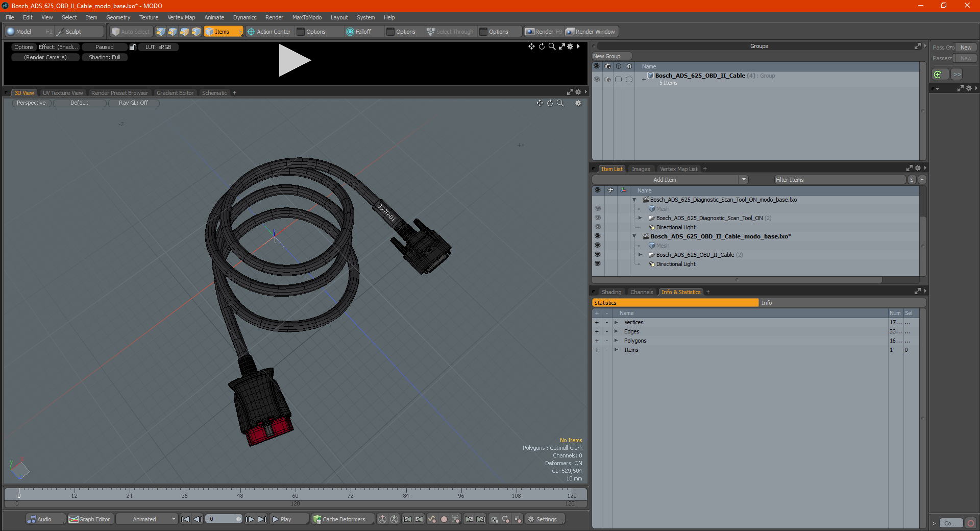Toggle visibility of first Mesh item

pos(597,209)
